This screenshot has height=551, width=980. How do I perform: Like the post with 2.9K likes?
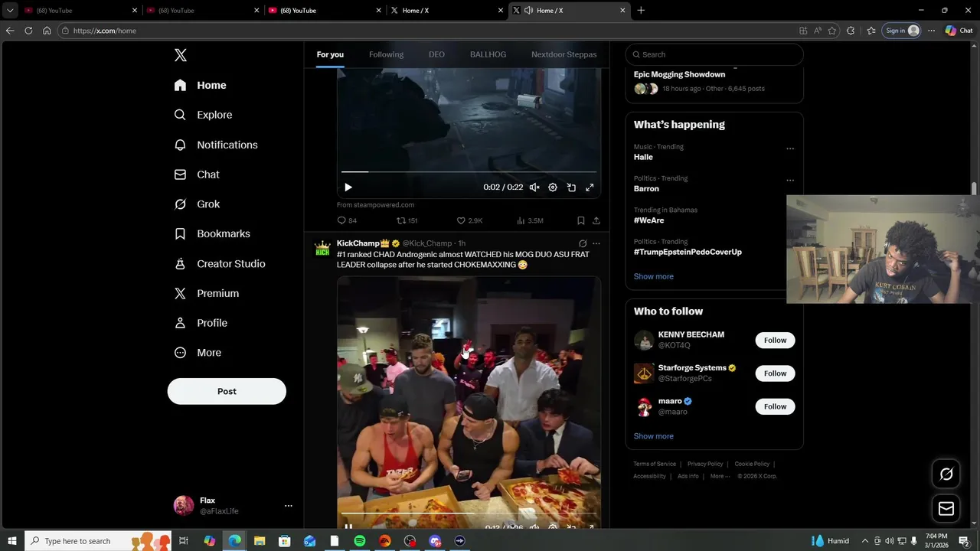pyautogui.click(x=469, y=220)
